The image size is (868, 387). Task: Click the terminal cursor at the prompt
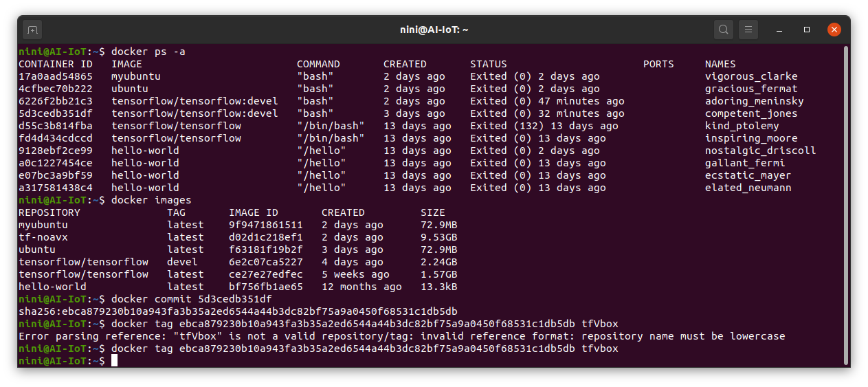click(x=114, y=361)
